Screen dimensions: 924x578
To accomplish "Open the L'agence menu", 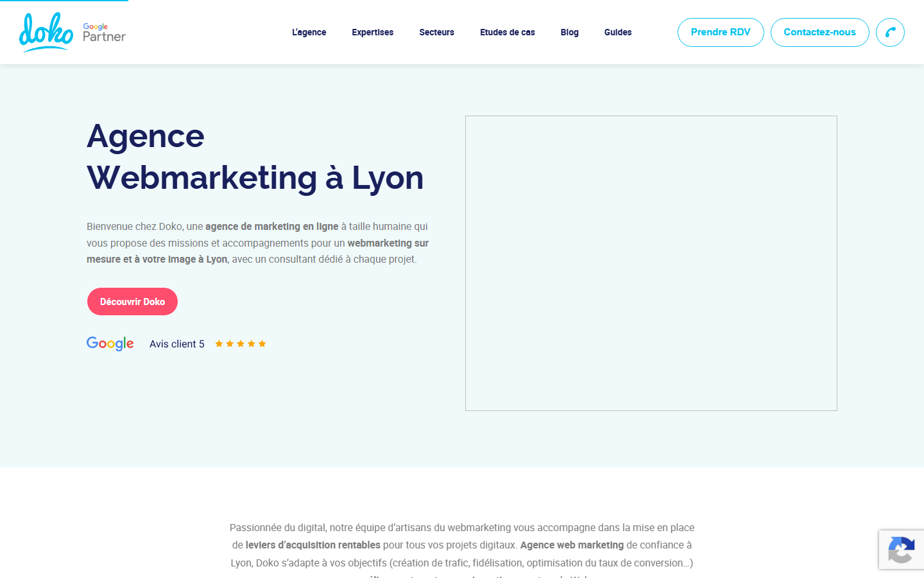I will click(309, 32).
